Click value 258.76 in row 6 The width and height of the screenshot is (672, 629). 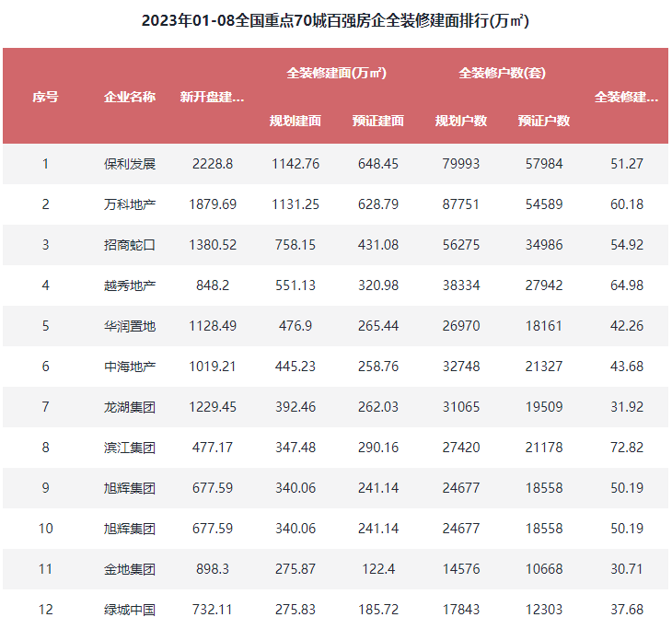click(378, 367)
